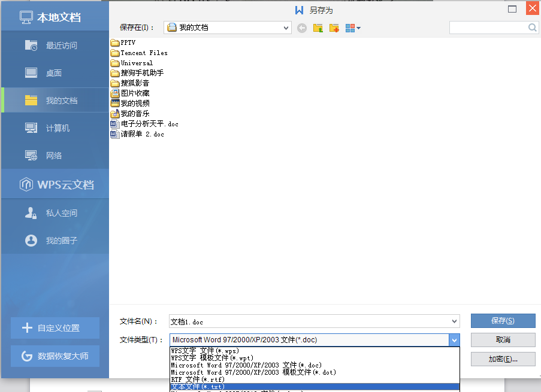541x392 pixels.
Task: Select 我的文档 in the sidebar
Action: pyautogui.click(x=55, y=101)
